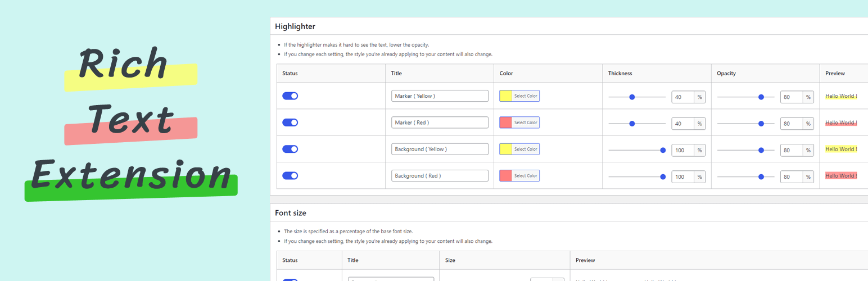Click opacity slider handle for Background ( Red )

pyautogui.click(x=761, y=177)
